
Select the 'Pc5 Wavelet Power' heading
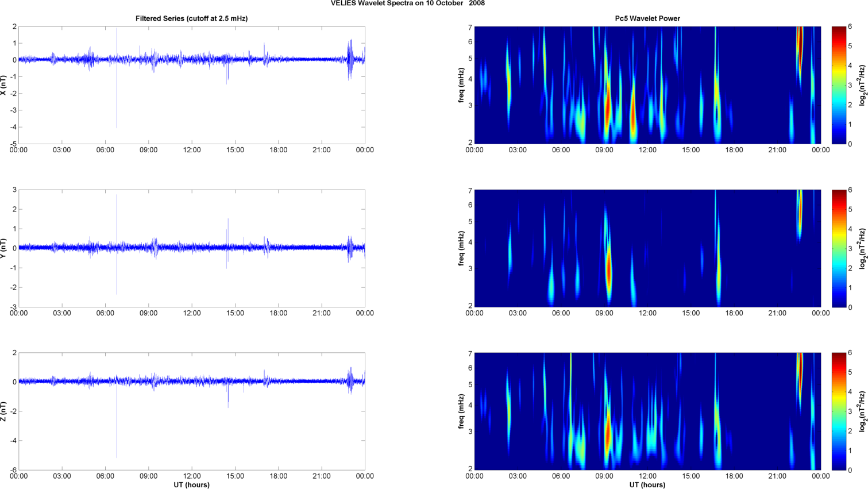pos(647,18)
